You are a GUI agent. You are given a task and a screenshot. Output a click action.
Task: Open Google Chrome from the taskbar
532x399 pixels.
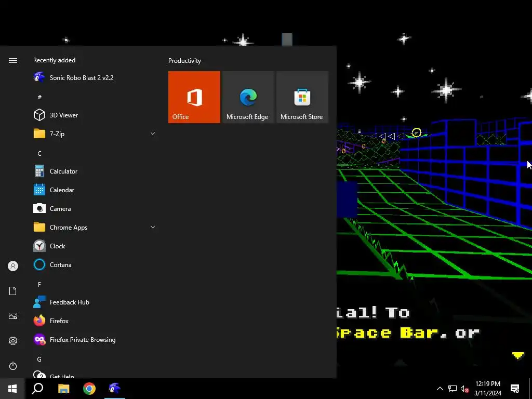coord(89,389)
